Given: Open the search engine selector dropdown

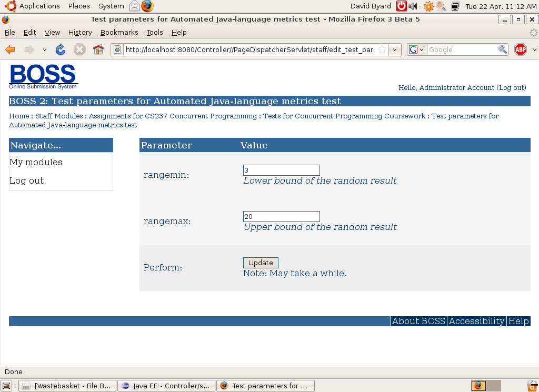Looking at the screenshot, I should coord(416,49).
